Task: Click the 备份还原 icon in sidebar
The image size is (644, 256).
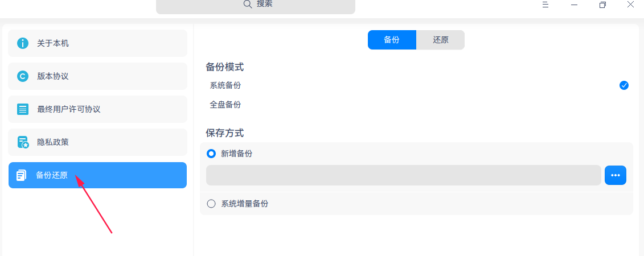Action: [22, 175]
